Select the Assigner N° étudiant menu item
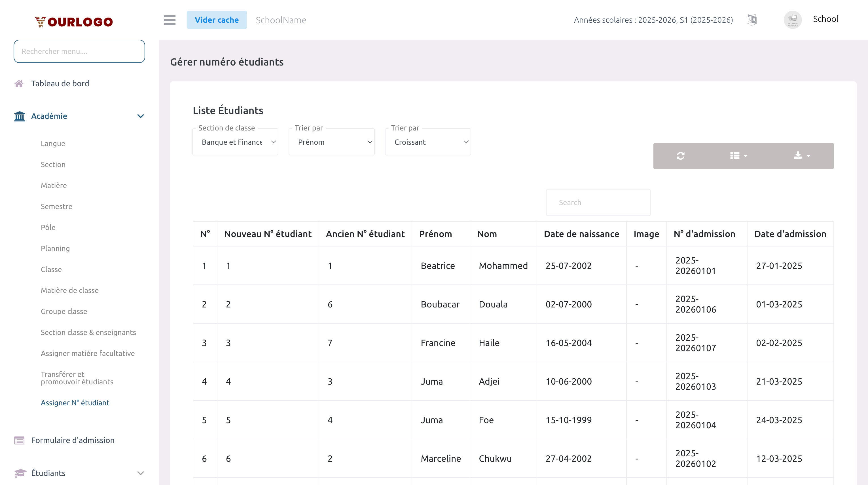 [x=75, y=402]
